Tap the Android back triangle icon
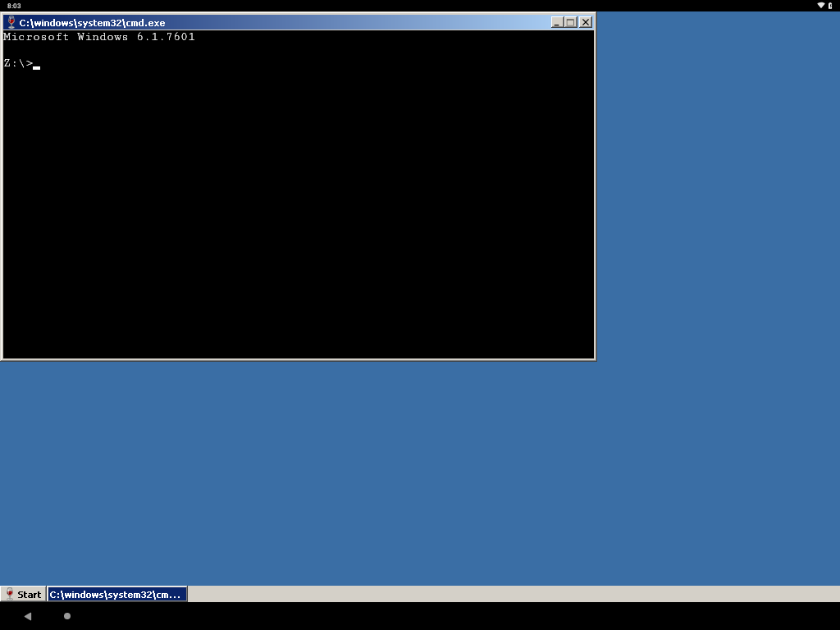The image size is (840, 630). (x=27, y=616)
